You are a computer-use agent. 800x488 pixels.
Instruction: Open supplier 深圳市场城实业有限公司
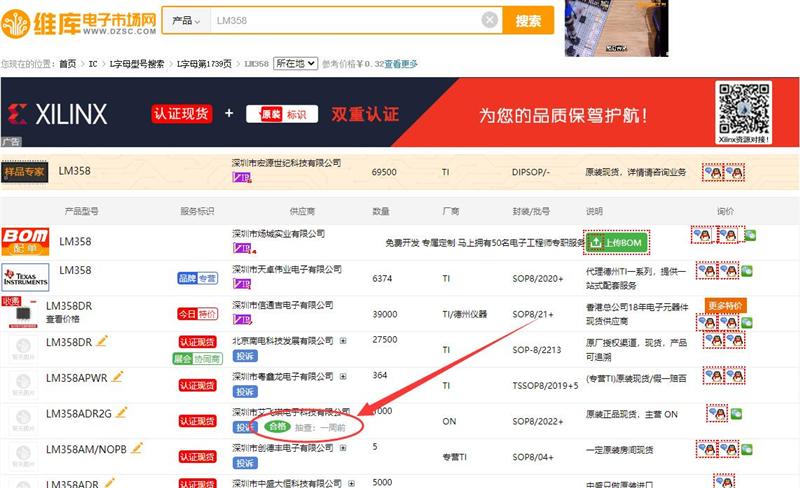click(278, 233)
